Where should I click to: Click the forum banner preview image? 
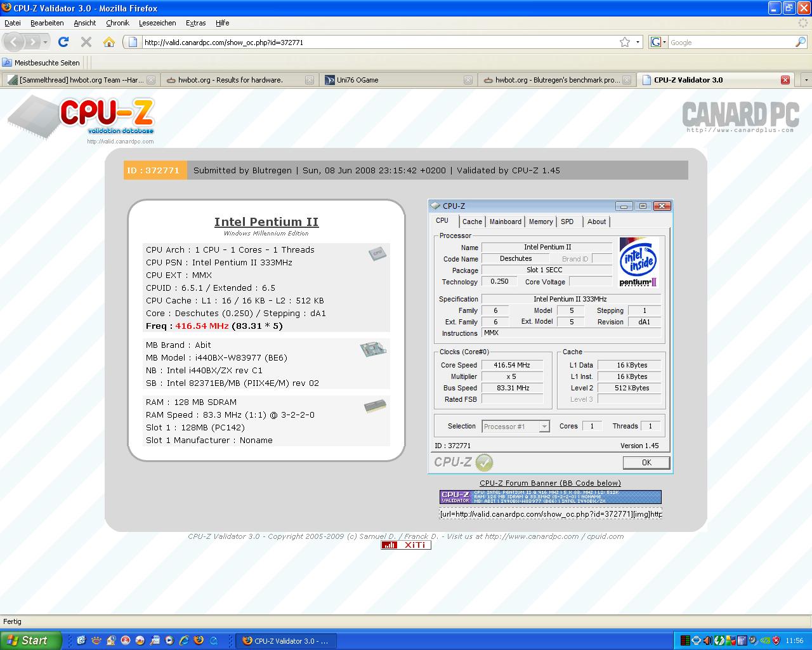pyautogui.click(x=550, y=497)
